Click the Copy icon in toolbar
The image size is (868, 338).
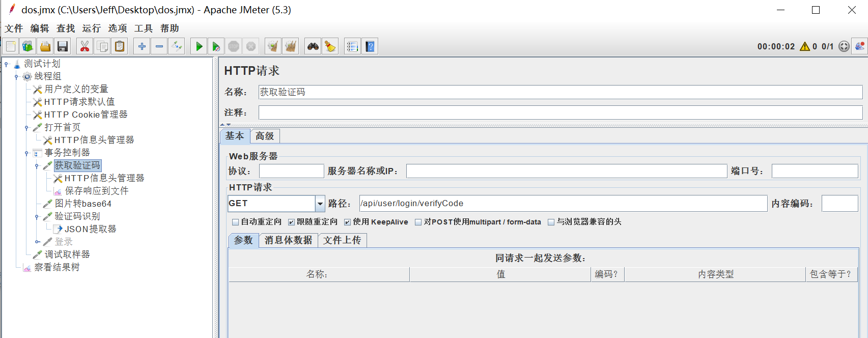click(102, 46)
